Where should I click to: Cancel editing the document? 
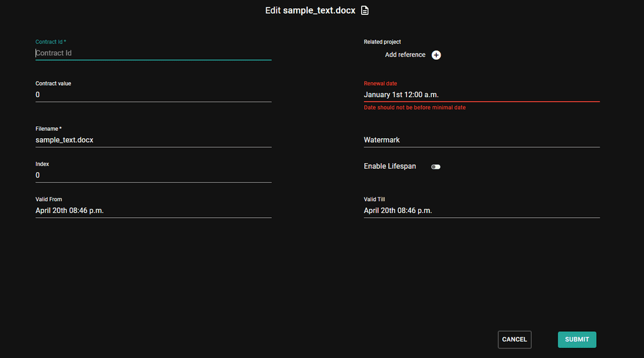point(514,339)
